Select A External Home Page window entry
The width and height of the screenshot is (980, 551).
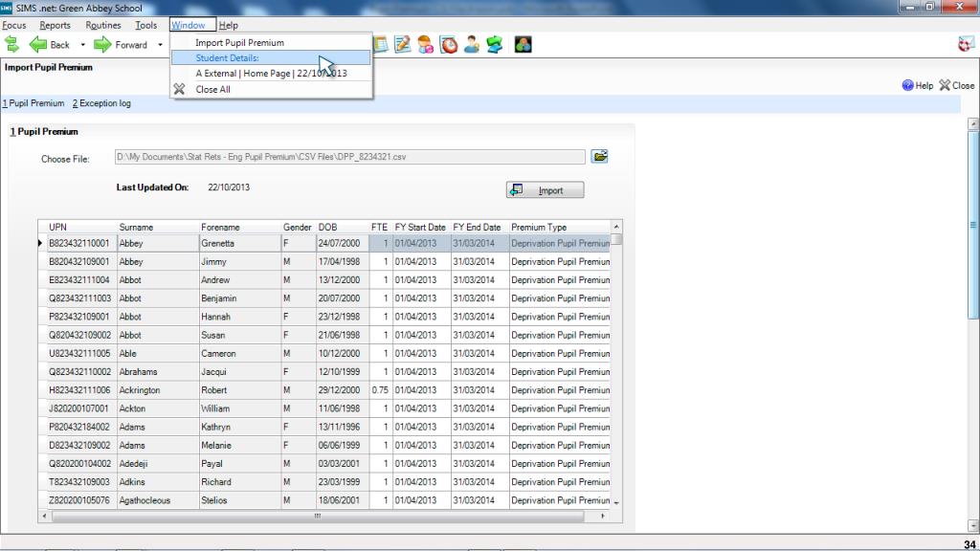[x=271, y=73]
